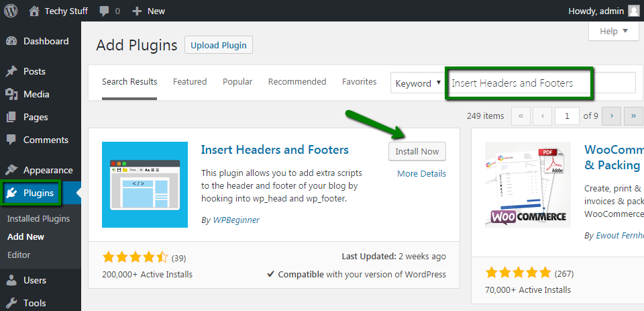Click the five star rating with 267 reviews

pos(519,273)
